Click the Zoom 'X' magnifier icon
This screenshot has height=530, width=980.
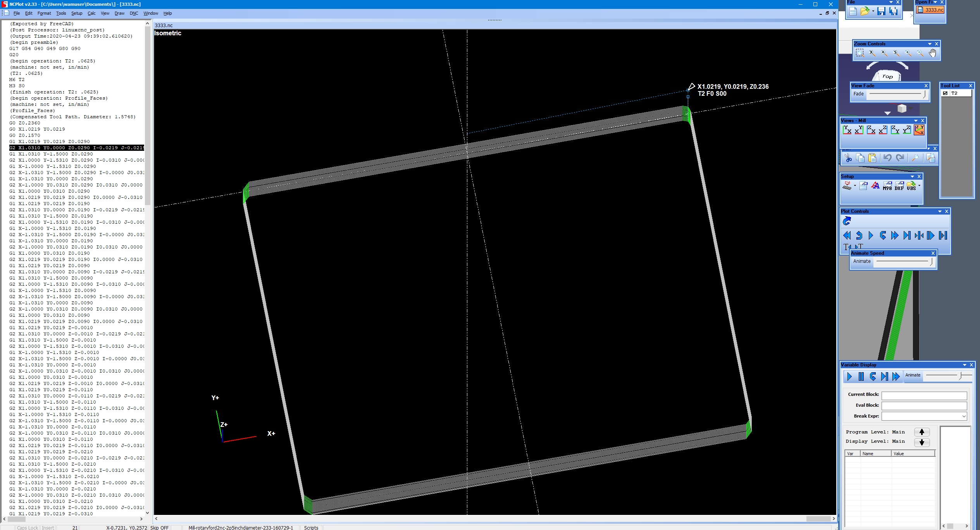click(x=872, y=53)
